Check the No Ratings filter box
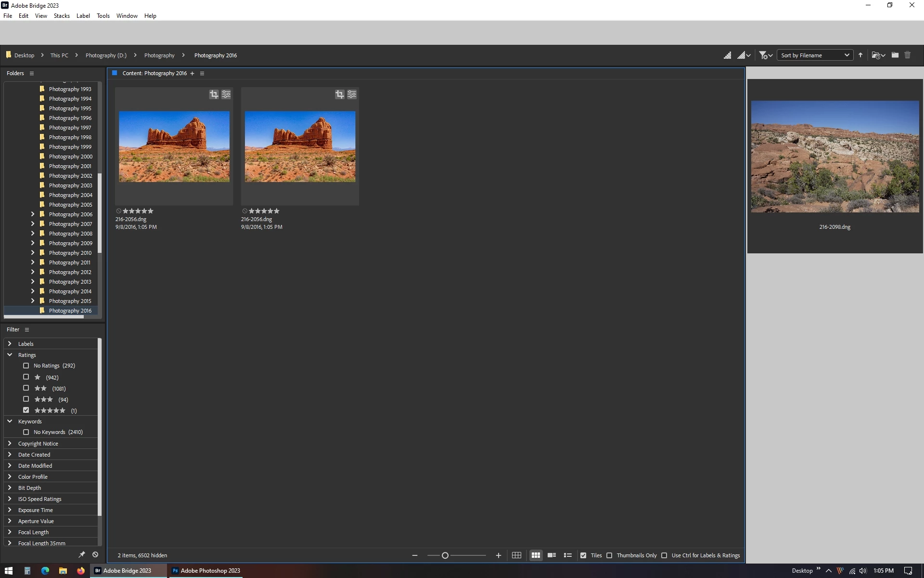Screen dimensions: 924x578 click(26, 366)
